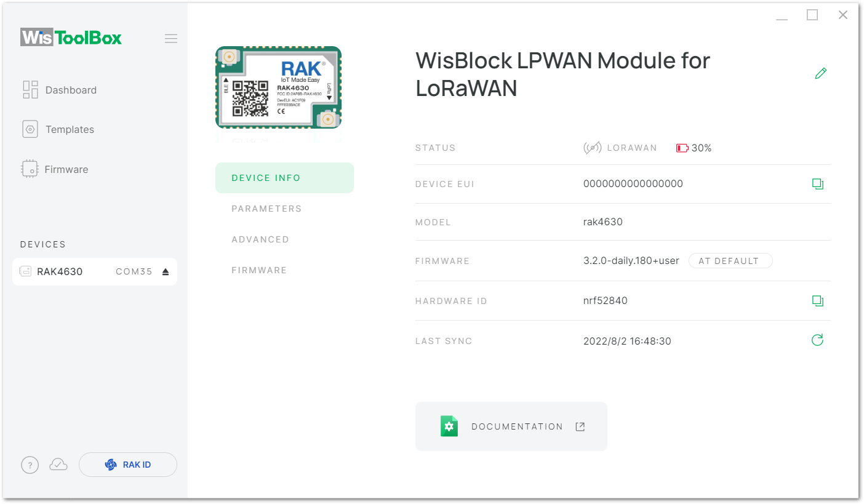This screenshot has width=864, height=504.
Task: Switch to the PARAMETERS tab
Action: pyautogui.click(x=266, y=209)
